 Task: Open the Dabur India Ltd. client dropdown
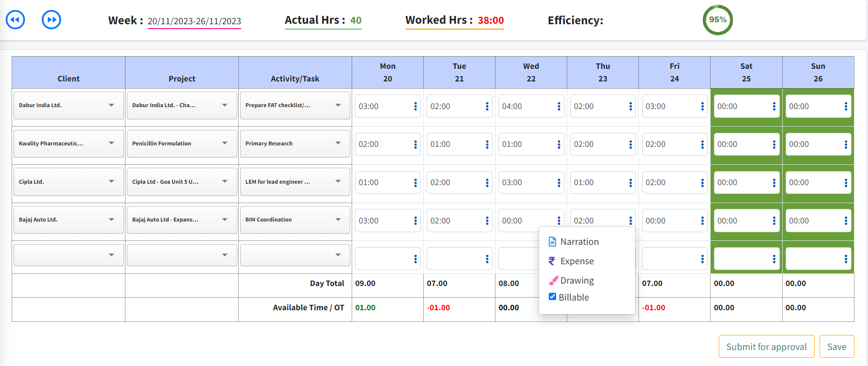point(68,105)
